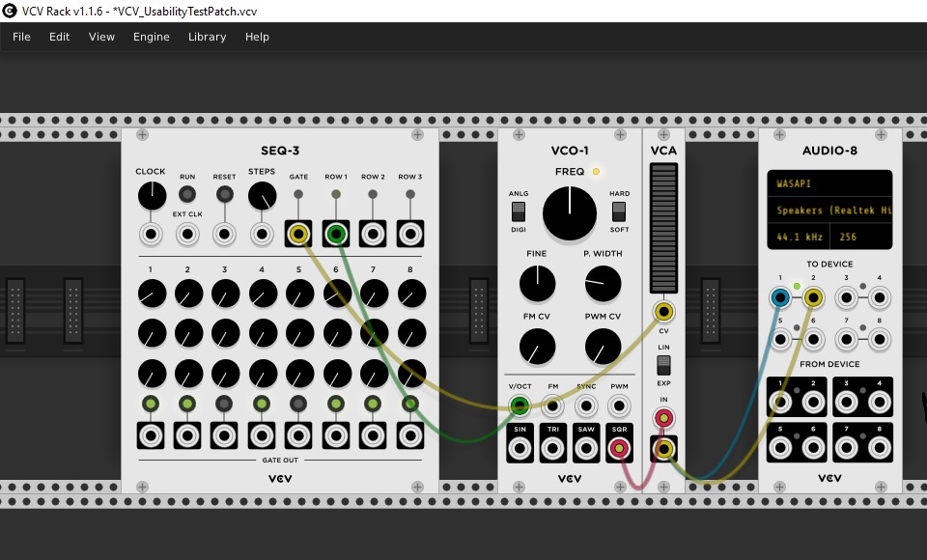The image size is (927, 560).
Task: Click TO DEVICE input jack 8
Action: (x=879, y=340)
